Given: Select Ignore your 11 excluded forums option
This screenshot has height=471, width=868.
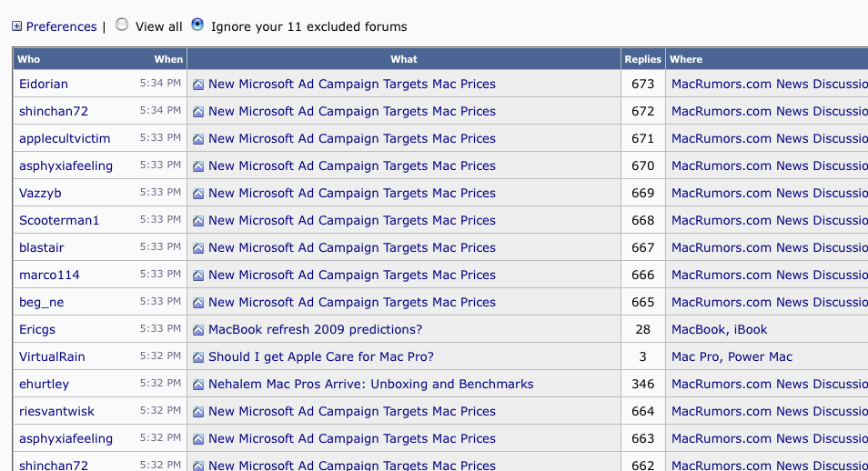Looking at the screenshot, I should pos(197,25).
